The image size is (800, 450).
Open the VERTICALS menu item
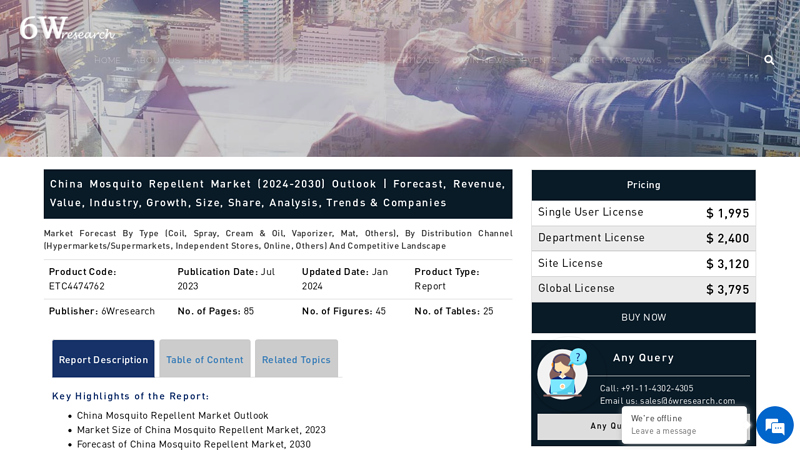click(x=416, y=60)
